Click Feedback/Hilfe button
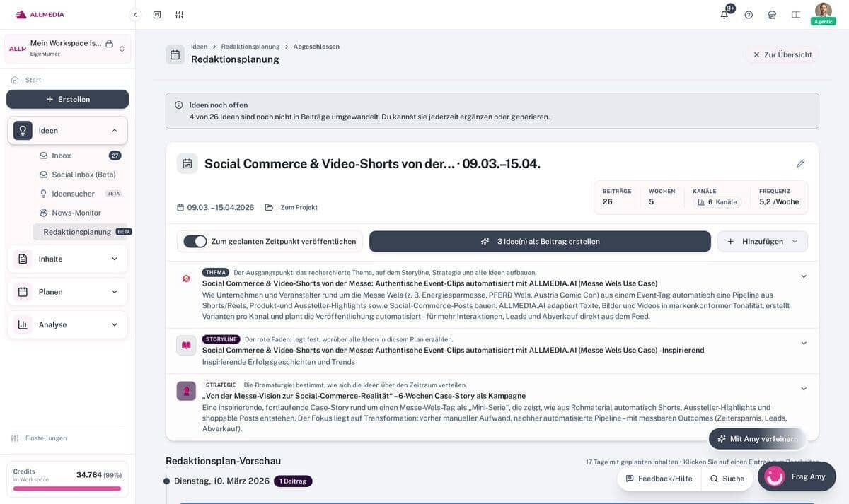The height and width of the screenshot is (504, 849). (659, 479)
